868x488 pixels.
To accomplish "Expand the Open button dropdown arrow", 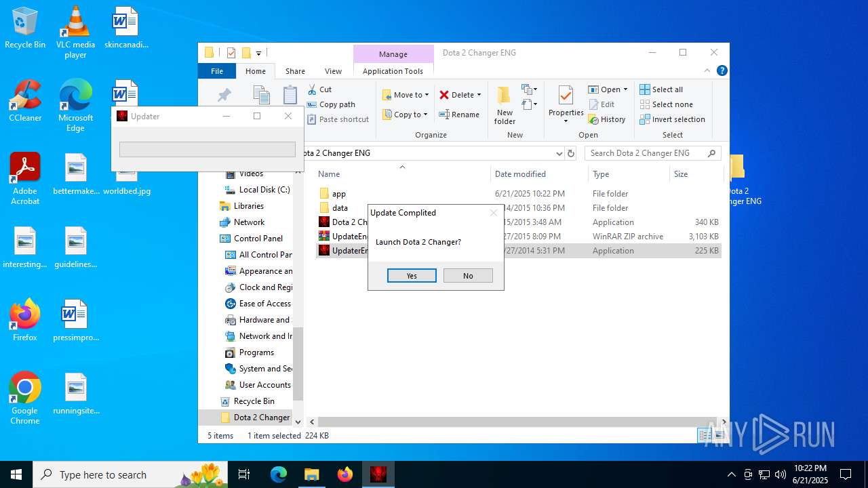I will (x=625, y=89).
